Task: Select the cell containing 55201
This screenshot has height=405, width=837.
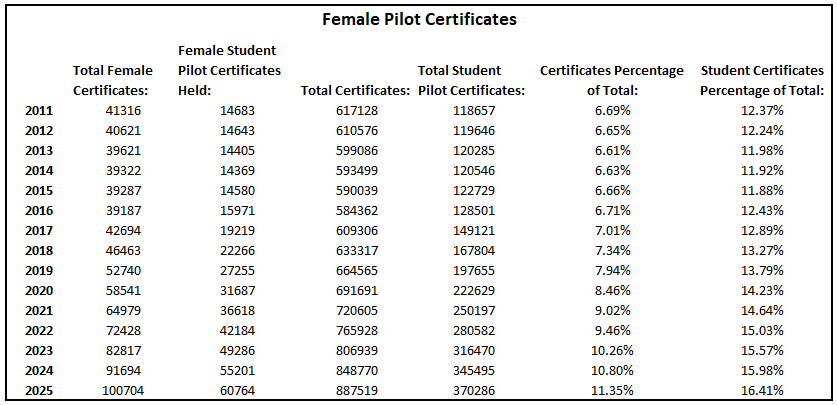Action: pyautogui.click(x=238, y=370)
